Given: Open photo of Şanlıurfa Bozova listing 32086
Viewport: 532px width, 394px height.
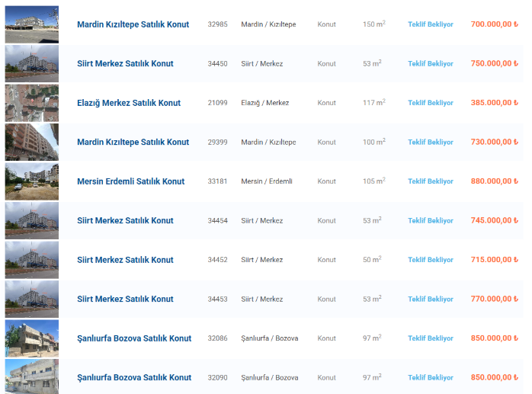Looking at the screenshot, I should 31,338.
